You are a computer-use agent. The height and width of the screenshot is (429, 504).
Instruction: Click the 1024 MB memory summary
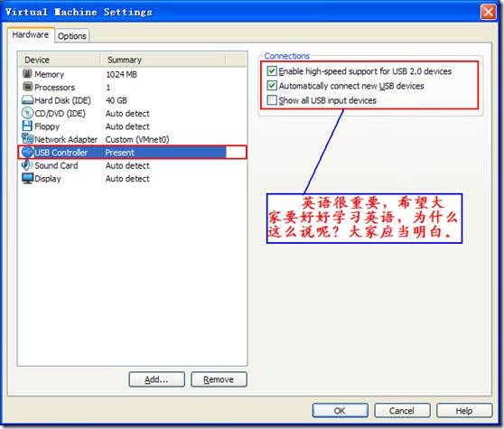122,74
